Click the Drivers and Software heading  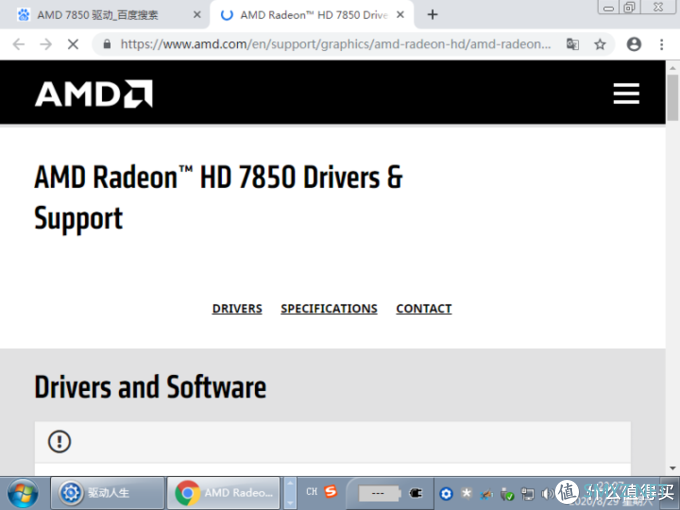tap(150, 387)
